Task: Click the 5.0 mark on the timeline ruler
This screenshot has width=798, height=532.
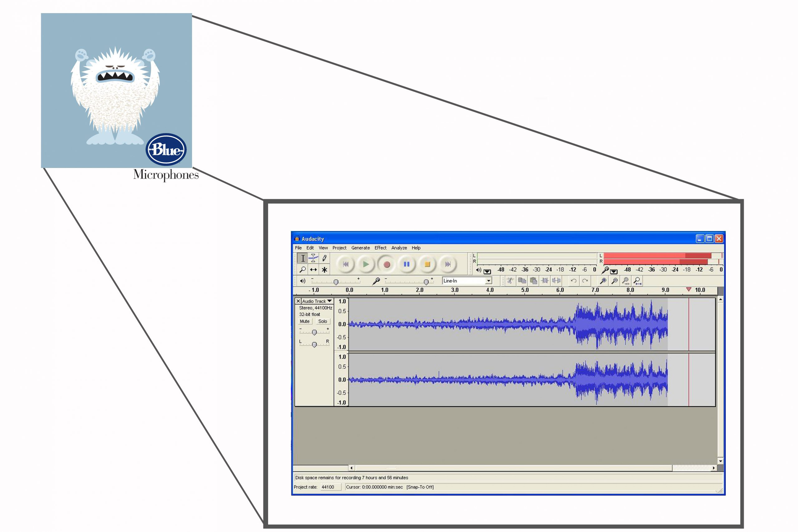Action: (x=525, y=290)
